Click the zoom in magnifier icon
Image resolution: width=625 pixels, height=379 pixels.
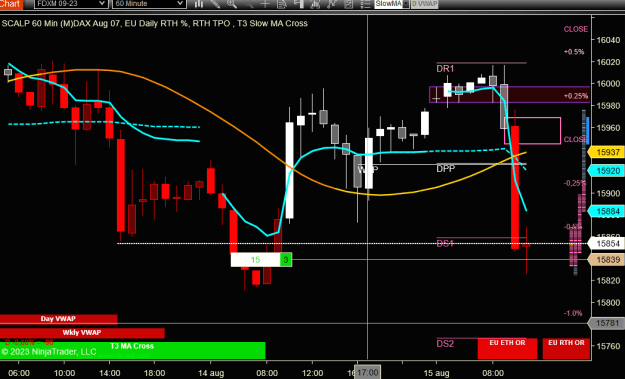[x=232, y=4]
